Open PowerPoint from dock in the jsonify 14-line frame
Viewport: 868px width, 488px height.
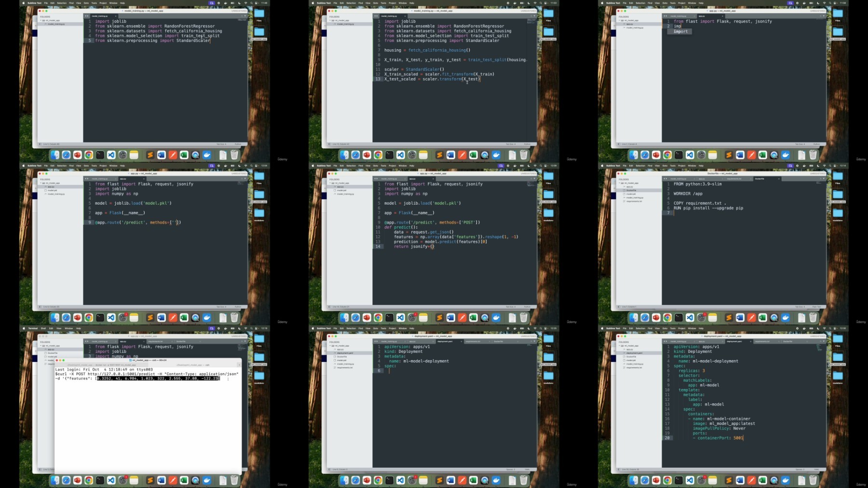tap(366, 318)
